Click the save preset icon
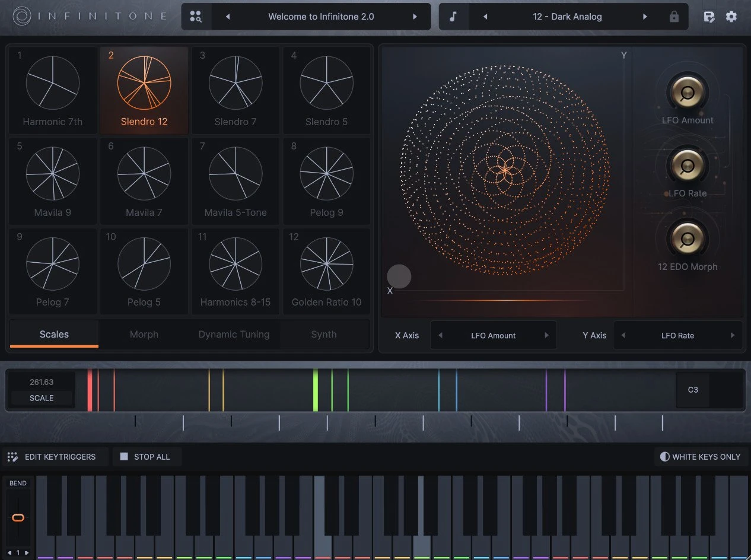Image resolution: width=751 pixels, height=560 pixels. [709, 17]
